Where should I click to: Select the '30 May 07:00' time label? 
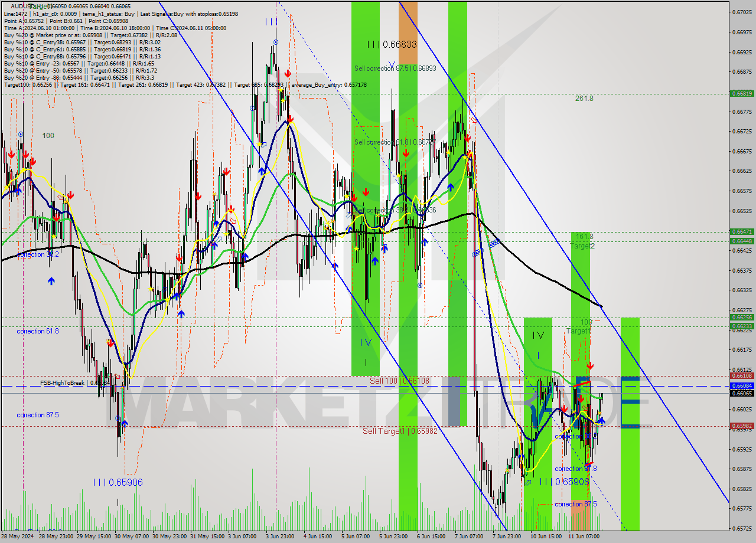[x=133, y=537]
